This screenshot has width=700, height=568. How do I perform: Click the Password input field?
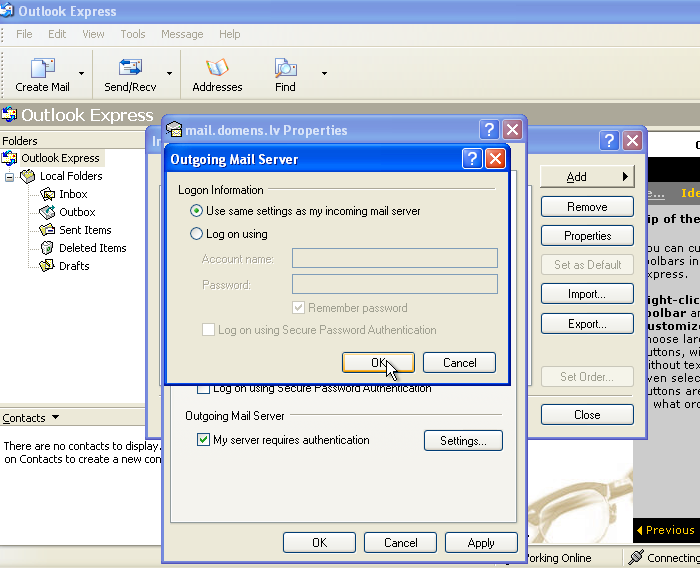click(x=395, y=284)
